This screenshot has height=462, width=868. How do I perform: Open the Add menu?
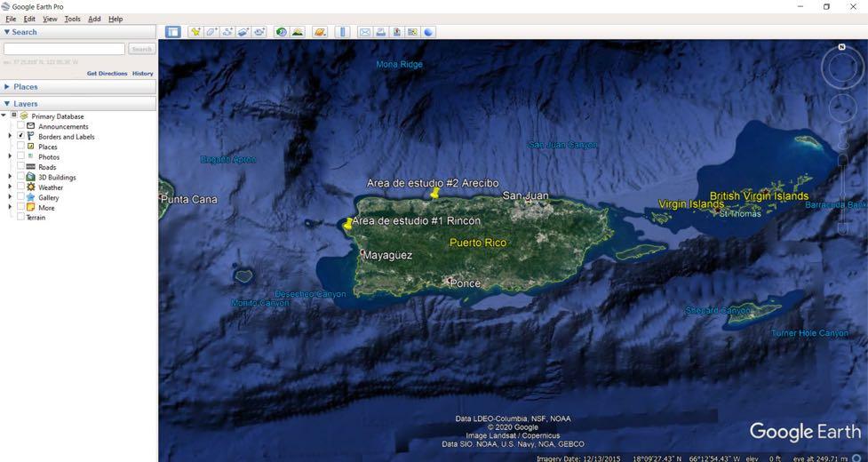(x=94, y=19)
